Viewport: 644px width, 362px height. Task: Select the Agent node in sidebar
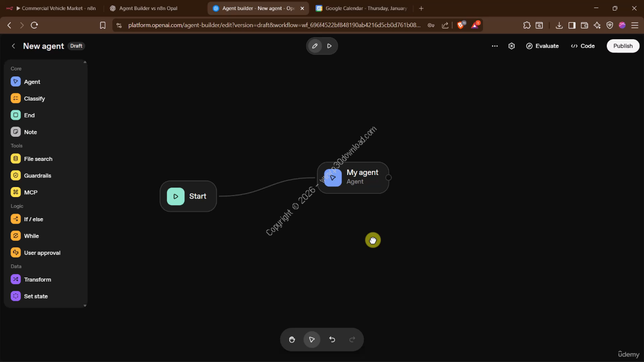coord(32,82)
